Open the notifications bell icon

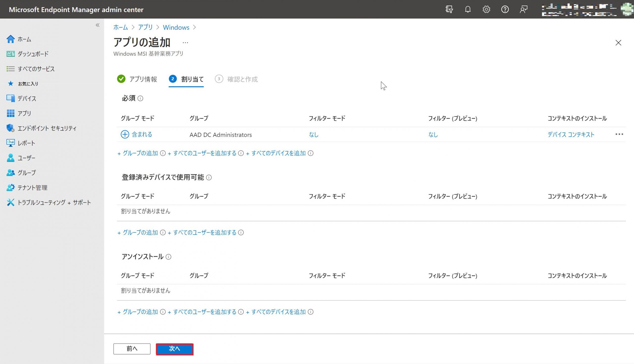(468, 9)
